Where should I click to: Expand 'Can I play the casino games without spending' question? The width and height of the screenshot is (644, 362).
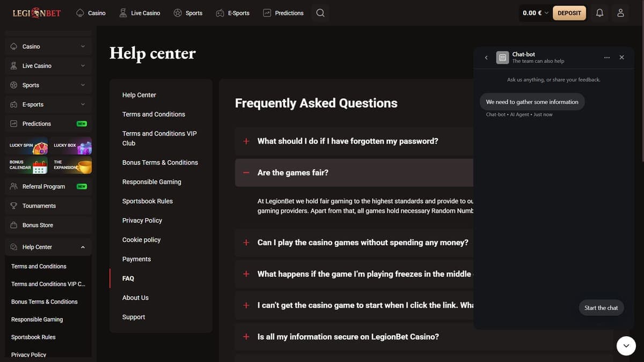[x=354, y=242]
